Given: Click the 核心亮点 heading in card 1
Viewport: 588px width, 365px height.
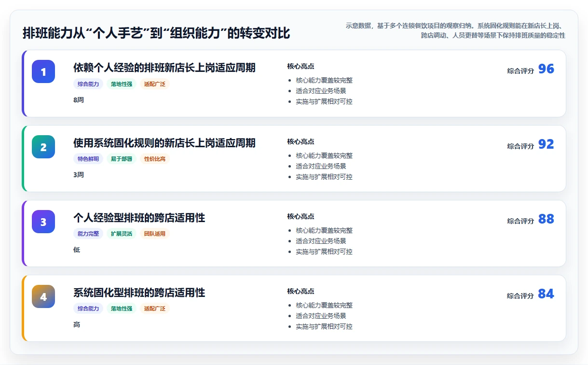Looking at the screenshot, I should 301,66.
